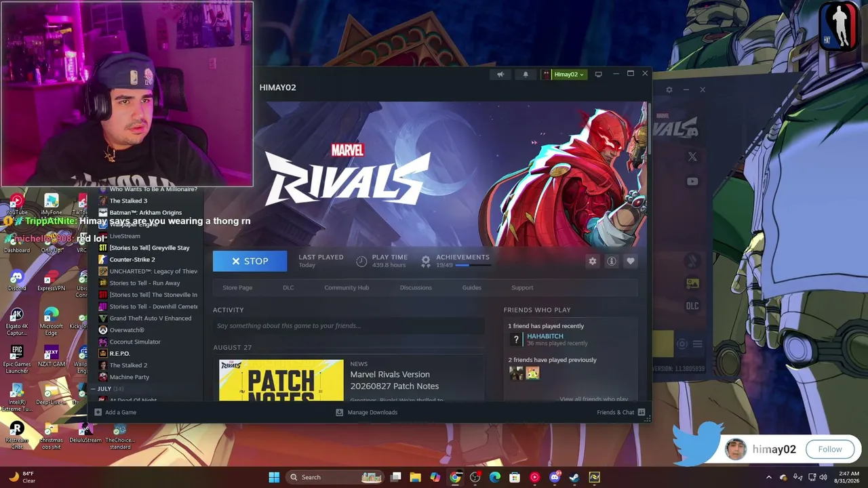Collapse the JULY games group
This screenshot has width=868, height=488.
pos(94,389)
